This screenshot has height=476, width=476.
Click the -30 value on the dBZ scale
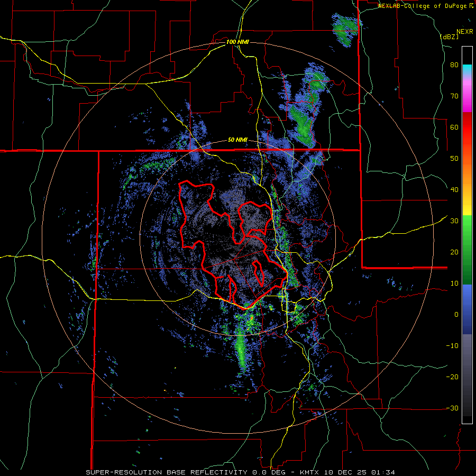pos(452,408)
